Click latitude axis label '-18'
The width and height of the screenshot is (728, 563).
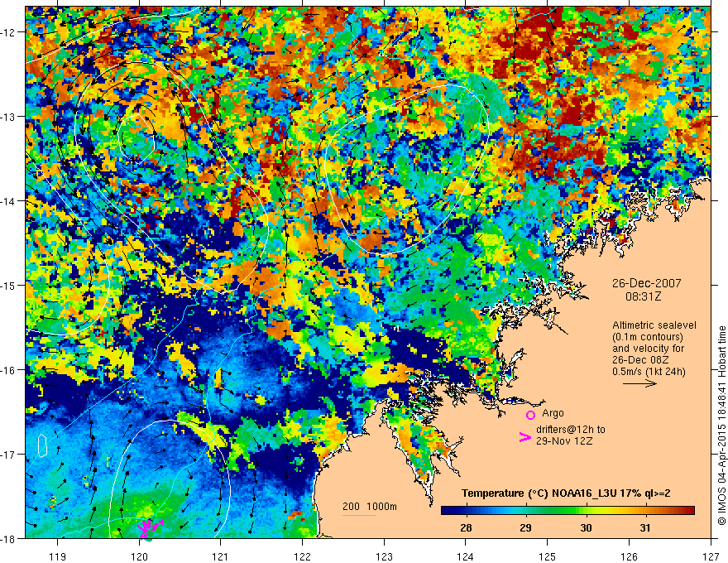(8, 538)
